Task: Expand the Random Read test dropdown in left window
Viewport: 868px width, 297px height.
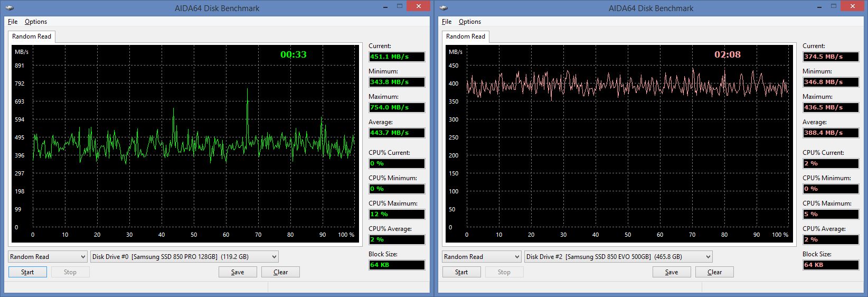Action: [x=48, y=257]
